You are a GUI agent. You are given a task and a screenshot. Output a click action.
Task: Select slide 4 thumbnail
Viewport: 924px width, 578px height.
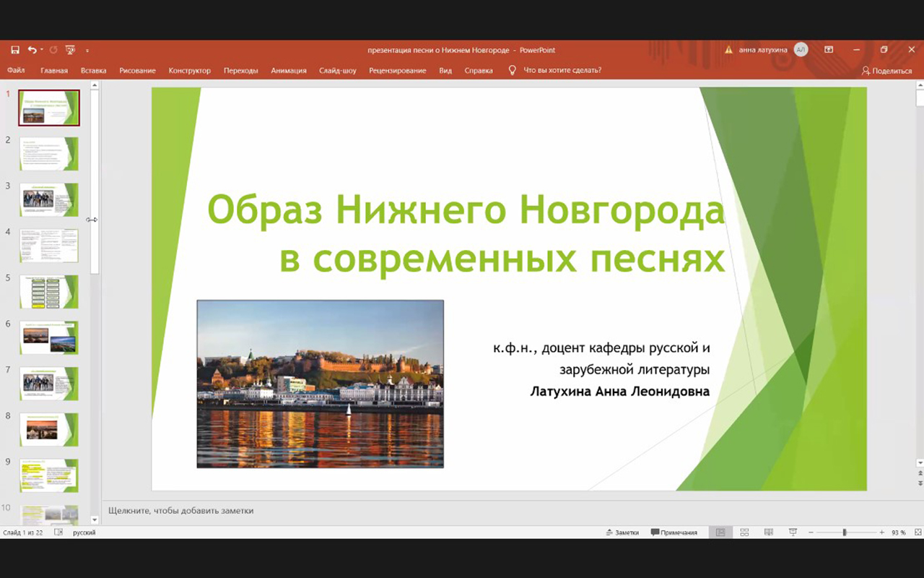pyautogui.click(x=49, y=246)
